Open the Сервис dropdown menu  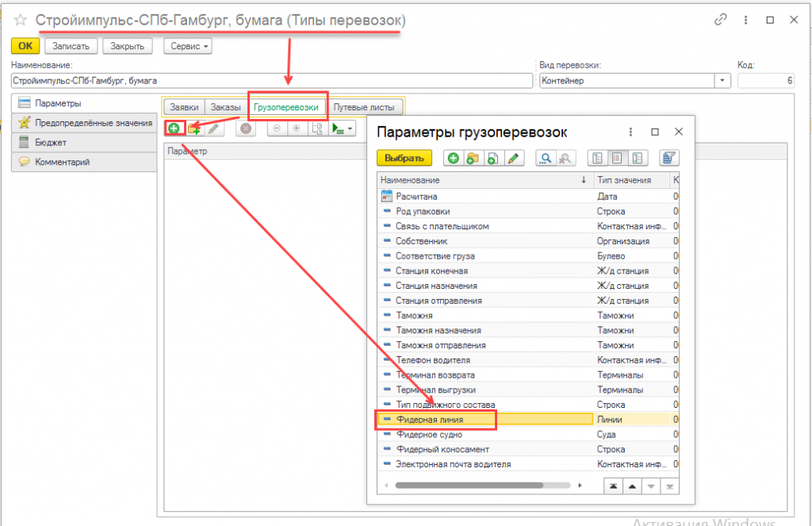[x=189, y=46]
